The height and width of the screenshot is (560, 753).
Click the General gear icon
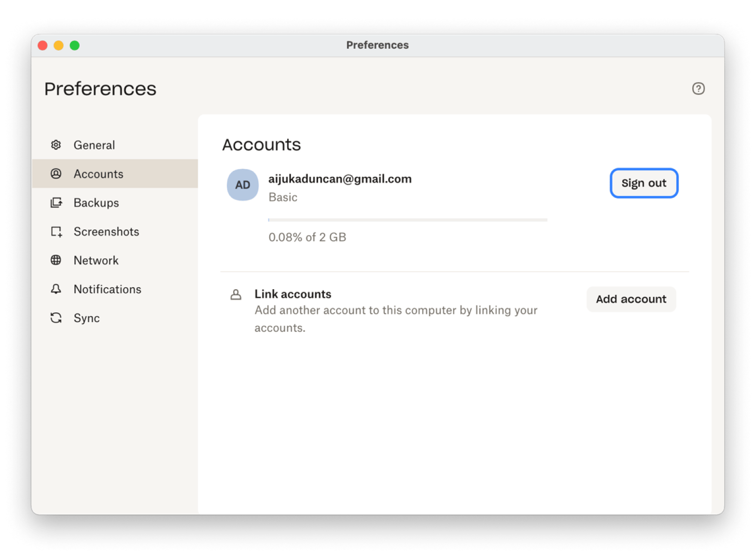(x=56, y=145)
